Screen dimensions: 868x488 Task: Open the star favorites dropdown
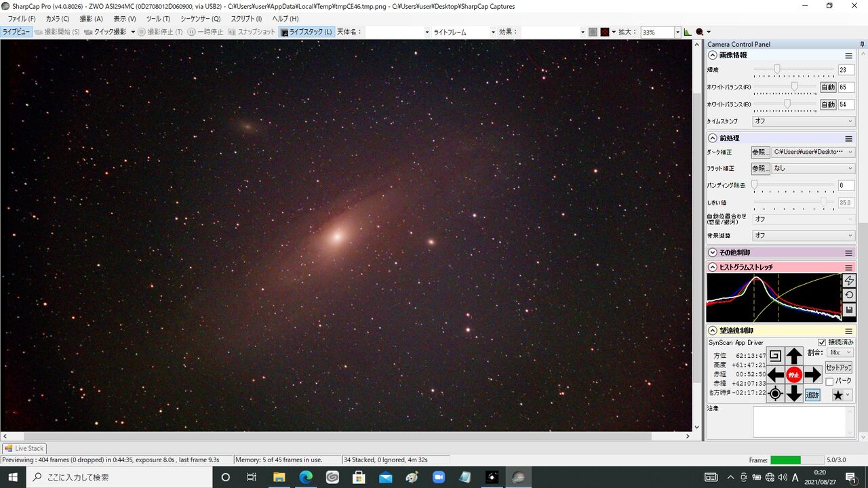842,394
